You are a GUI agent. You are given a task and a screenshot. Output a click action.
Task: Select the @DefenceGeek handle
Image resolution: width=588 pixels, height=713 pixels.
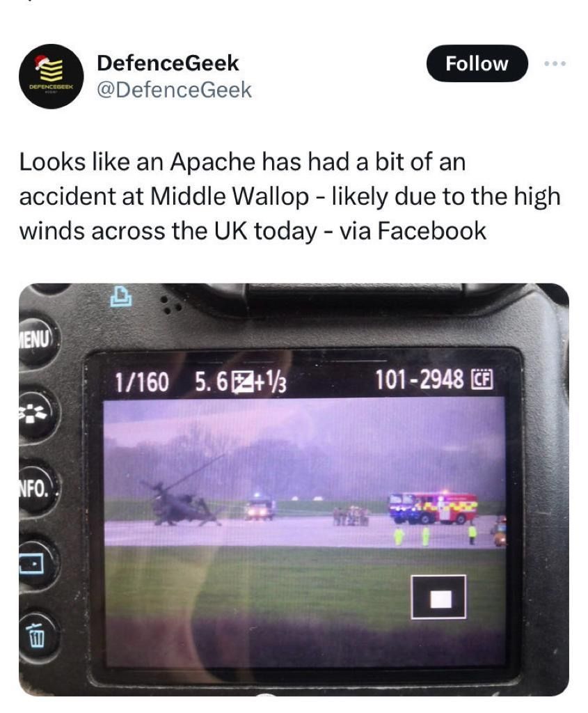coord(174,90)
